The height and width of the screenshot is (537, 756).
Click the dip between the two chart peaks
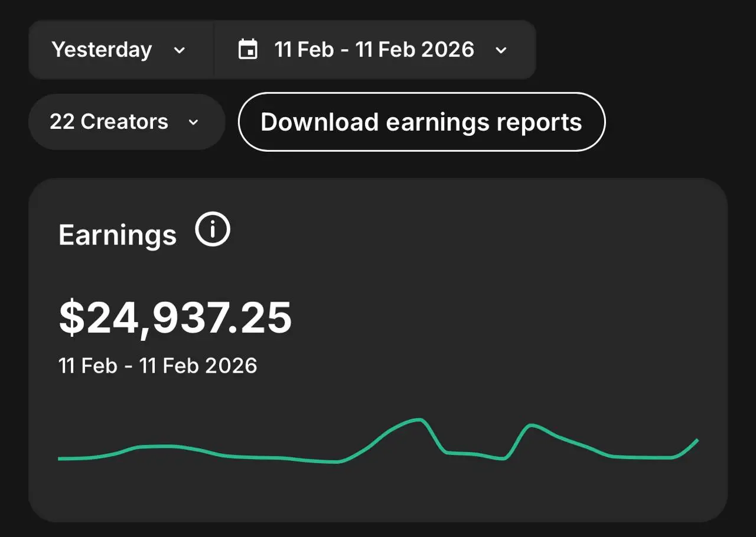(x=503, y=458)
